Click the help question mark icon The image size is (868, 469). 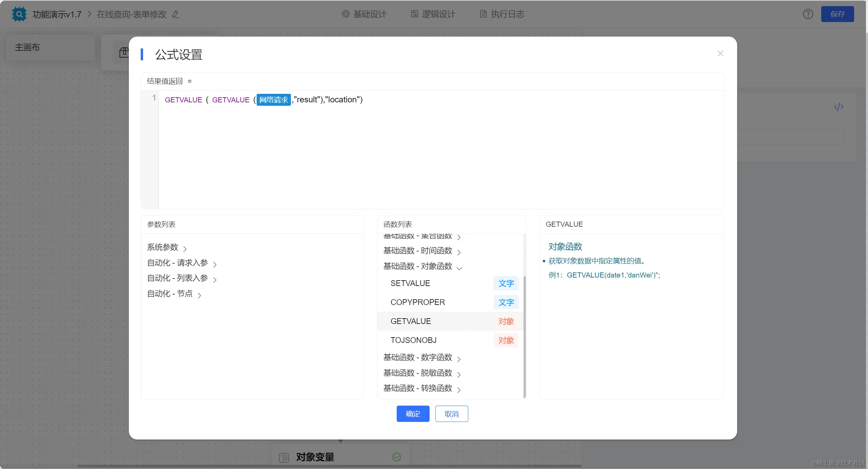[x=808, y=14]
